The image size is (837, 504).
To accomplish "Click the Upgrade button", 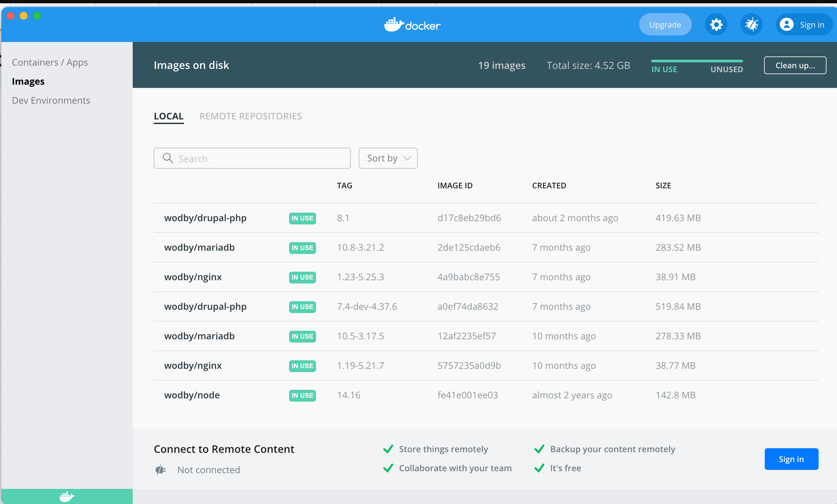I will [x=665, y=24].
